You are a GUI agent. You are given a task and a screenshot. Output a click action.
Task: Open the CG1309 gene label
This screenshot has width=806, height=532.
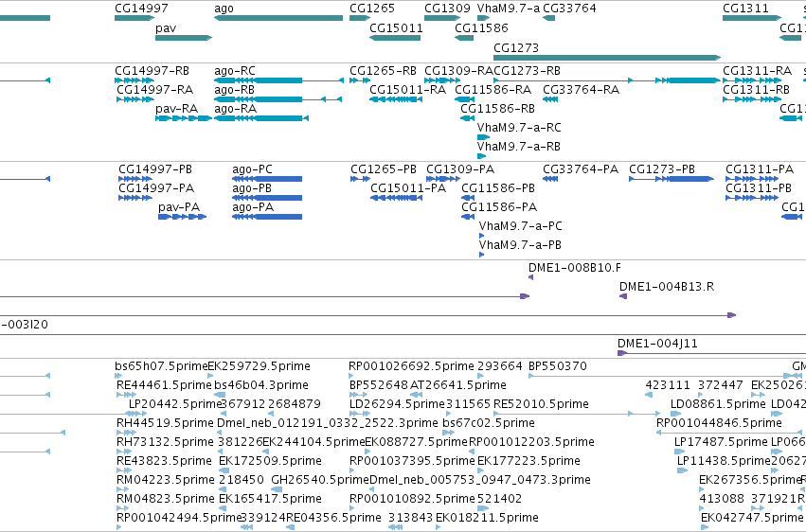447,9
